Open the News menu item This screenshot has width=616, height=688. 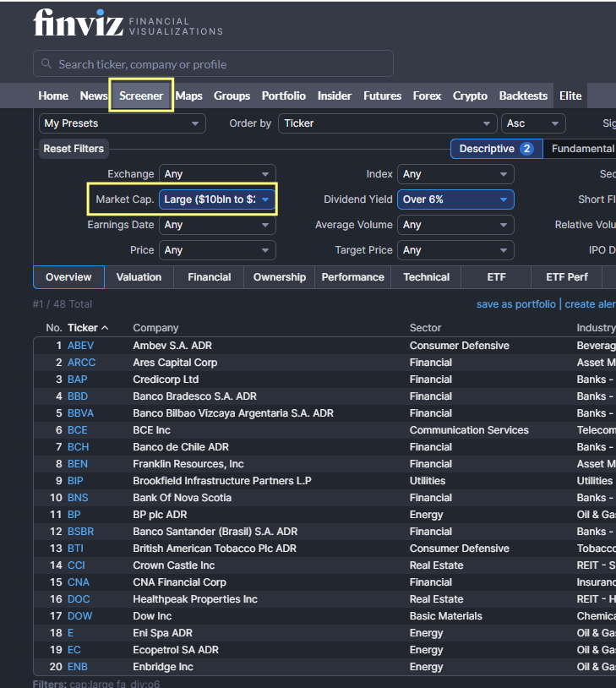pyautogui.click(x=94, y=96)
